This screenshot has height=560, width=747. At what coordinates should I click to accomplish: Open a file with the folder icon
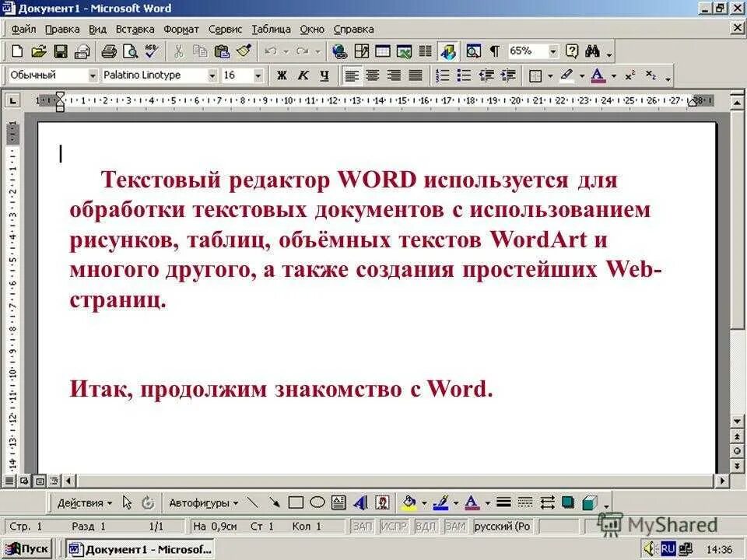(39, 51)
